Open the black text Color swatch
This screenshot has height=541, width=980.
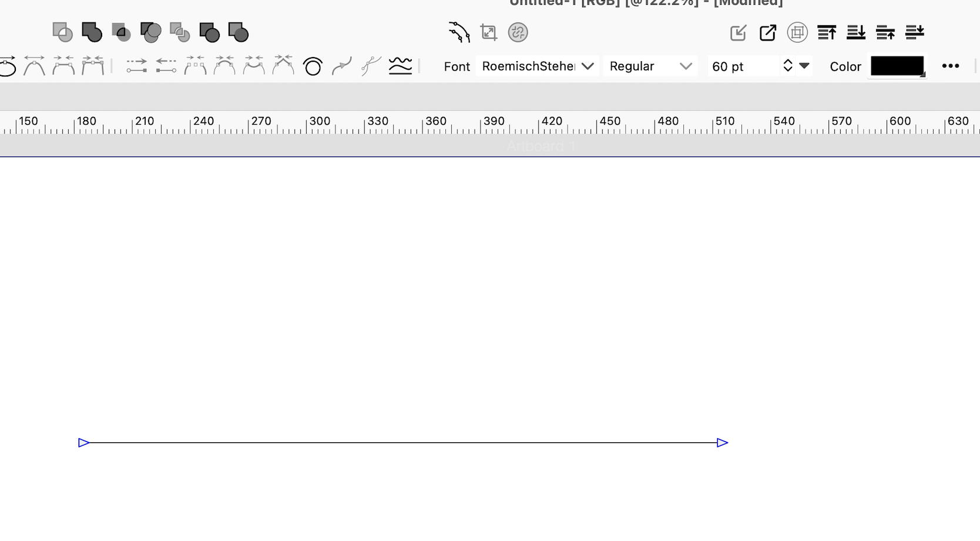tap(897, 66)
